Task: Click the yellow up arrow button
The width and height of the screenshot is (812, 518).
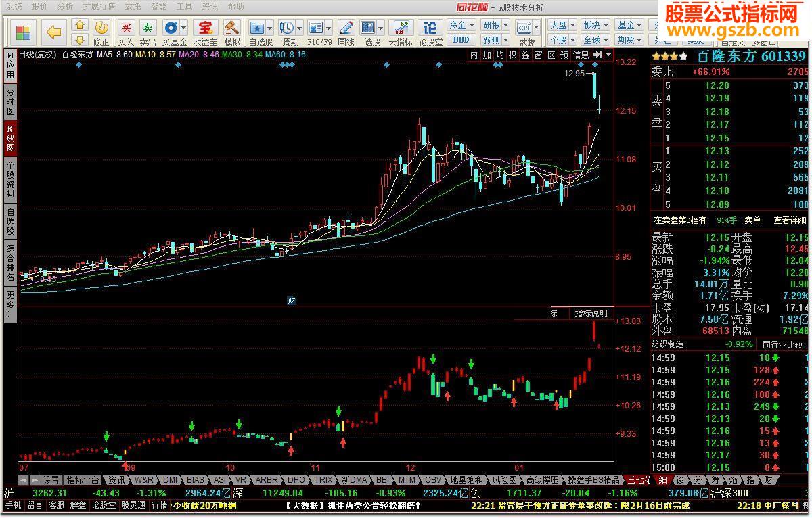Action: pos(81,26)
